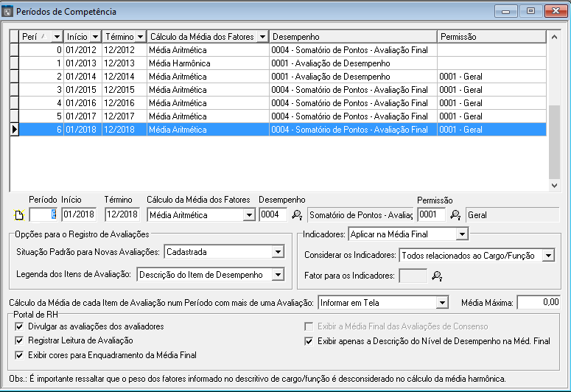
Task: Uncheck Registrar Leitura de Avaliação
Action: 19,340
